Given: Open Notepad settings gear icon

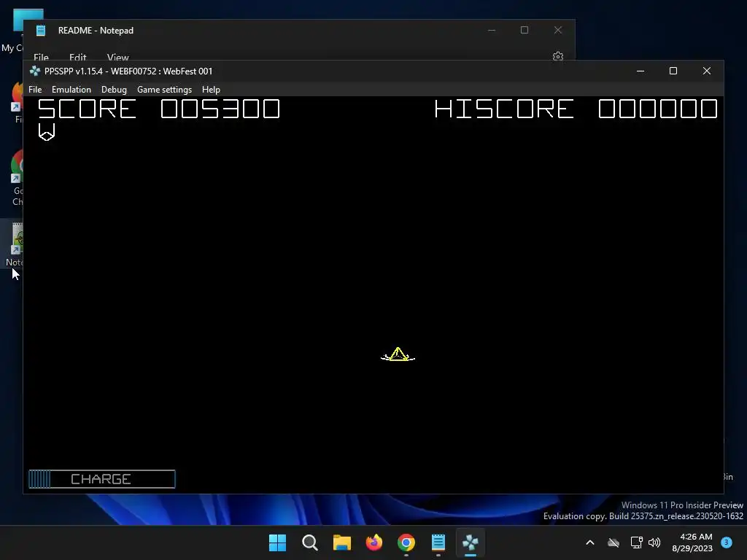Looking at the screenshot, I should pos(558,56).
